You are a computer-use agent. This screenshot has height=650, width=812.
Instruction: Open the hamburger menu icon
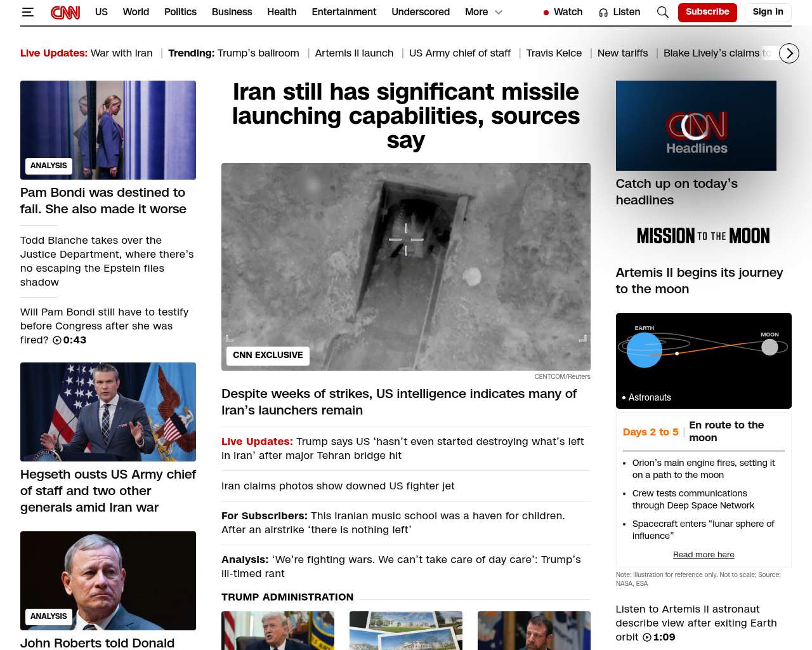click(x=27, y=12)
